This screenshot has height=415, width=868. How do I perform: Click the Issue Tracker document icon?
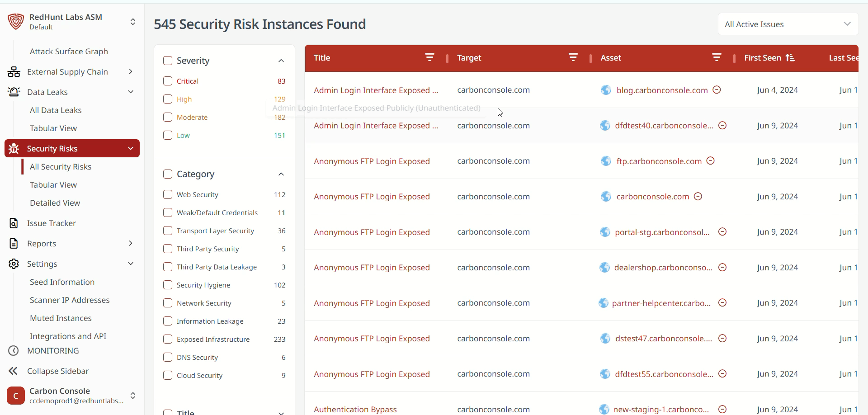click(14, 223)
